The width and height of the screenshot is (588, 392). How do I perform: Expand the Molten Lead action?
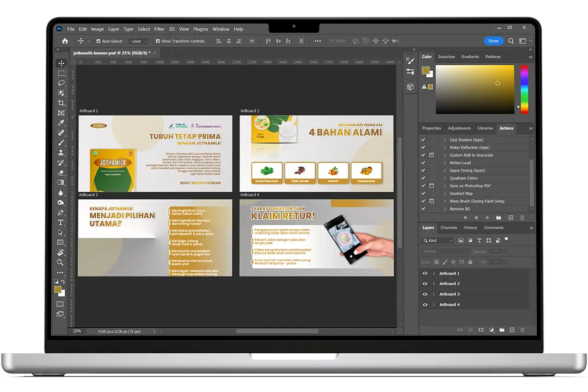point(445,163)
